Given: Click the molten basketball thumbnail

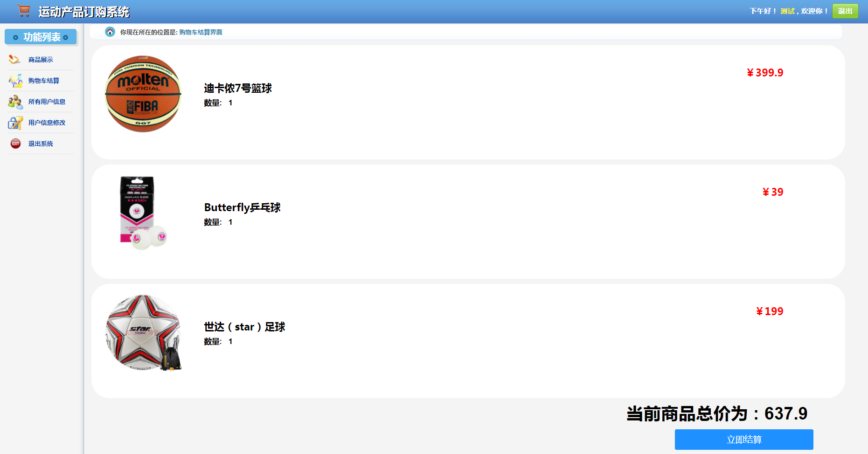Looking at the screenshot, I should [143, 94].
